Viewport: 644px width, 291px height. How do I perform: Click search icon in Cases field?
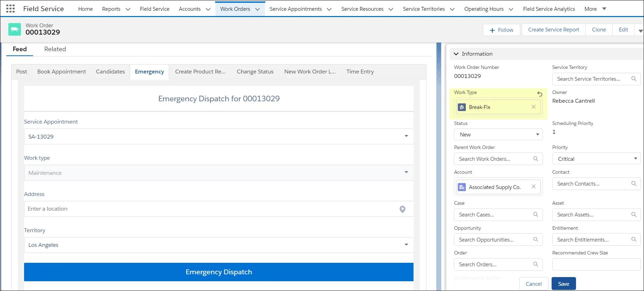pyautogui.click(x=536, y=214)
